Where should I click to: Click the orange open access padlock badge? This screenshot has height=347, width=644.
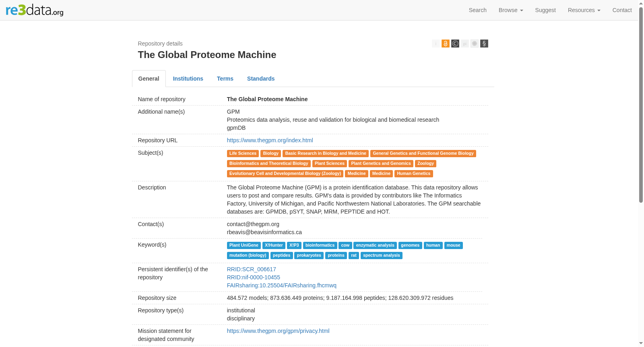445,44
